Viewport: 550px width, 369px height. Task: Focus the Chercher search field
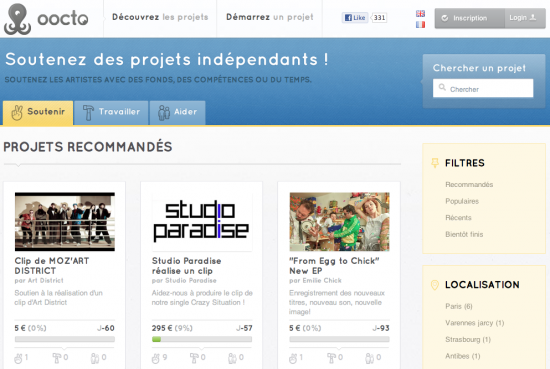coord(483,88)
